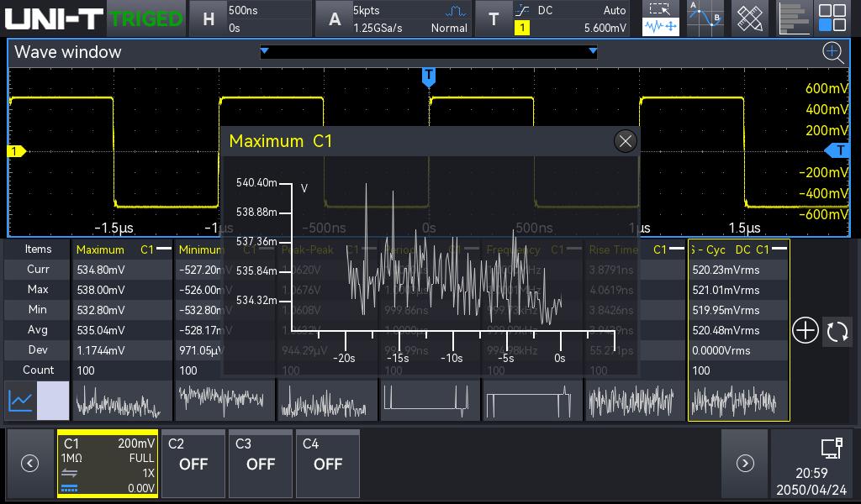Open the cursor measurement A-B tool
Image resolution: width=861 pixels, height=504 pixels.
(x=705, y=18)
